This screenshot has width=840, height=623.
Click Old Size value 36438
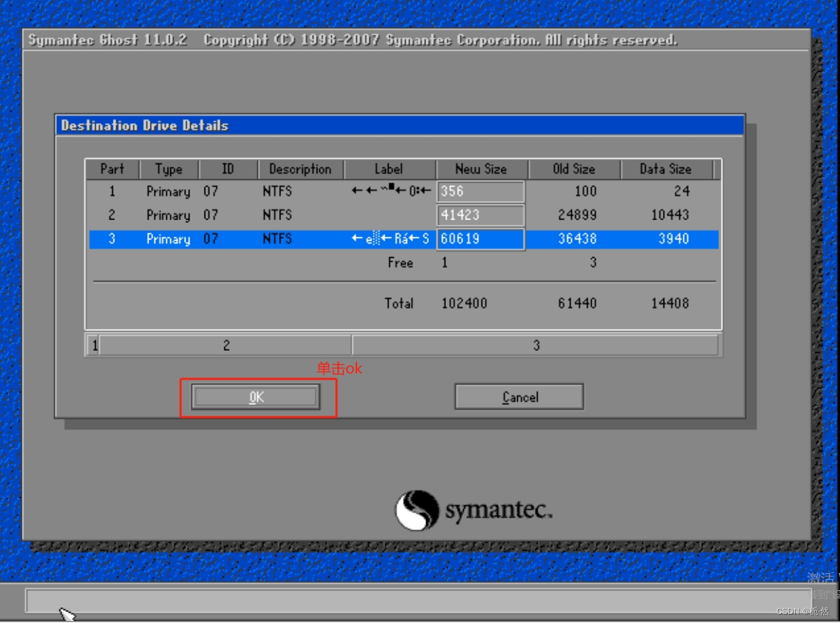coord(577,239)
